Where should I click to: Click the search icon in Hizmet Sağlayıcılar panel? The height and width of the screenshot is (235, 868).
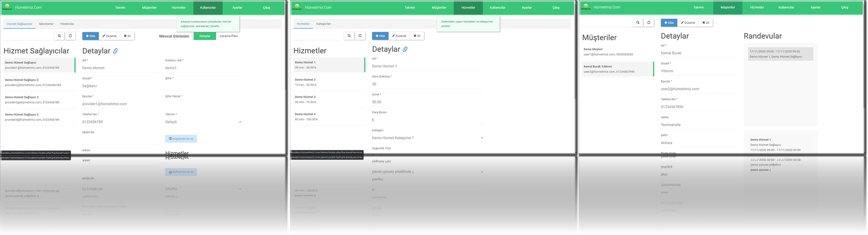coord(60,36)
